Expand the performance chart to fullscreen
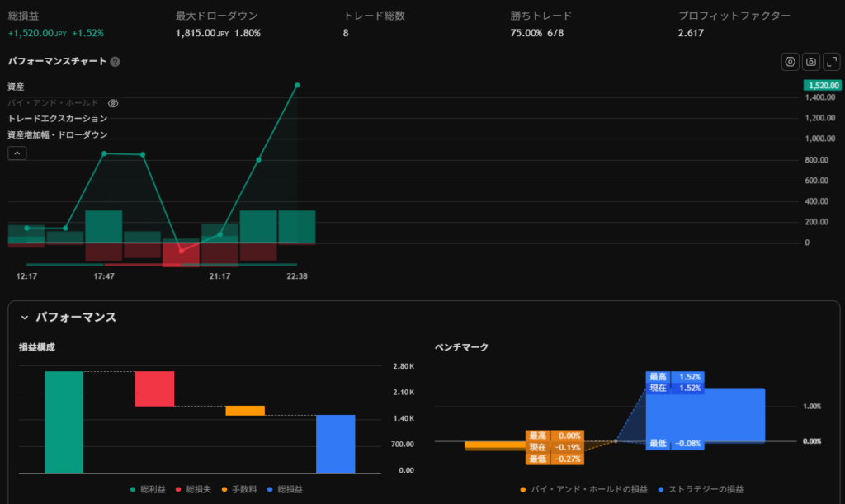The image size is (845, 504). (831, 62)
